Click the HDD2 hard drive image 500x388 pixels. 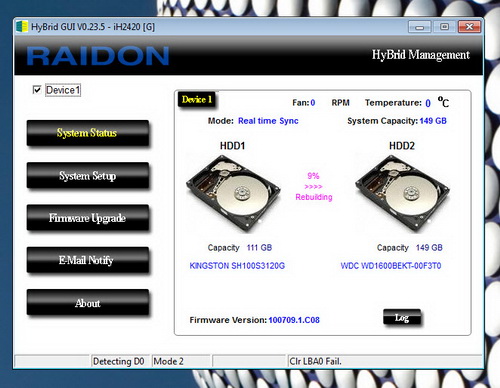402,193
